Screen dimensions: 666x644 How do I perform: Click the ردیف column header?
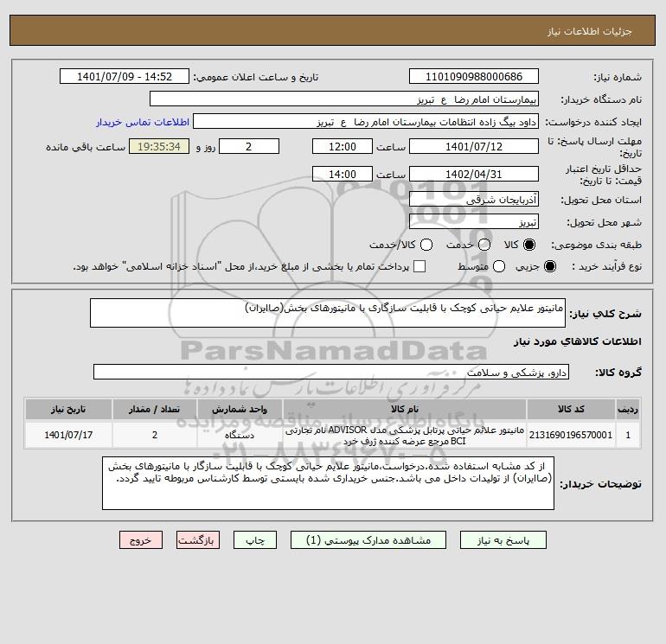628,409
